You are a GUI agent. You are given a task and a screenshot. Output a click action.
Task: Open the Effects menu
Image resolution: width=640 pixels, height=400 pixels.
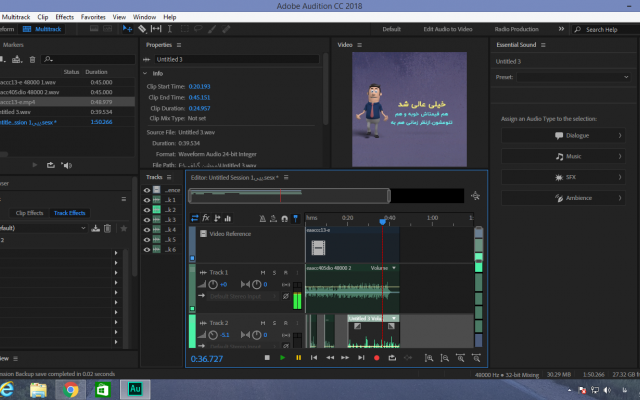coord(64,17)
